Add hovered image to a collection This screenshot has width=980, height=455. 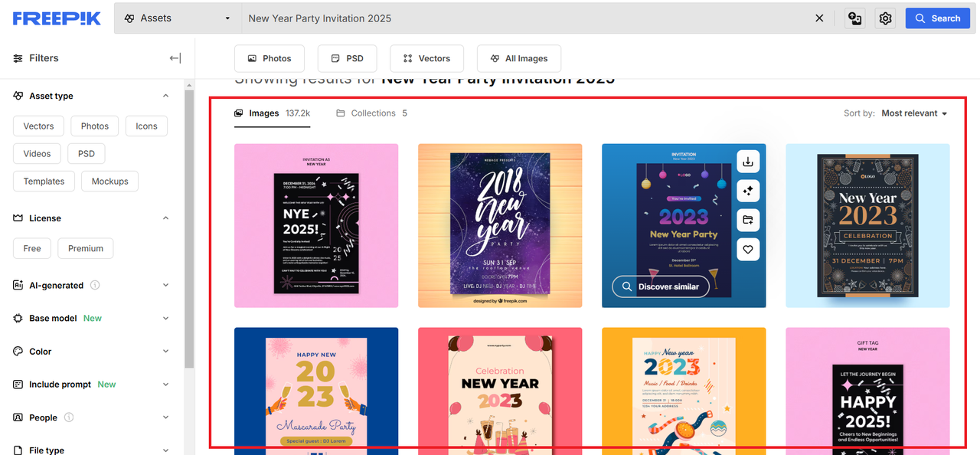pos(748,220)
